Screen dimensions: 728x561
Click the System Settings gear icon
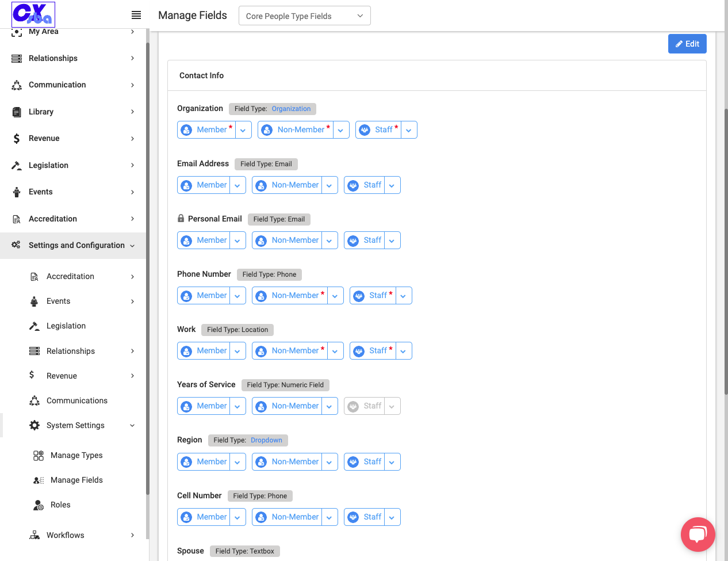35,425
